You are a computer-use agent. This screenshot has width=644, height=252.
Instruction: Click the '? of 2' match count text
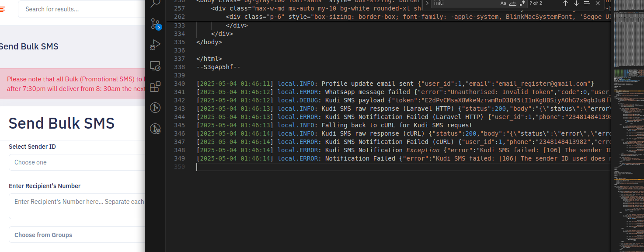(x=536, y=3)
